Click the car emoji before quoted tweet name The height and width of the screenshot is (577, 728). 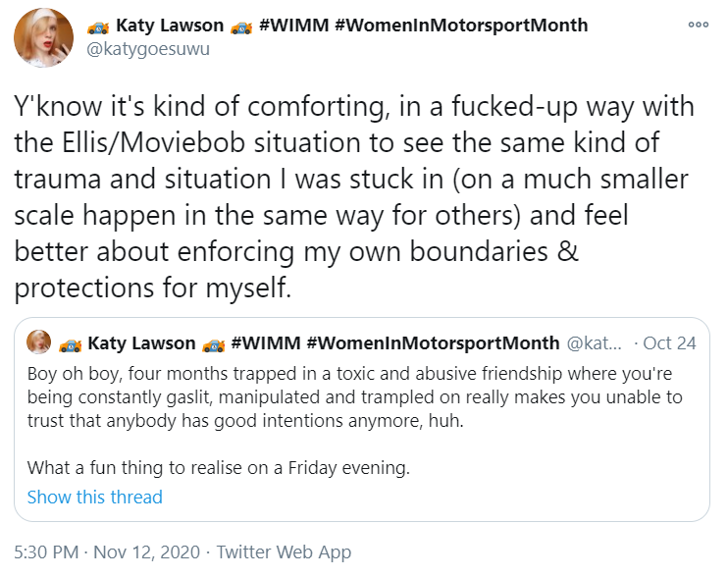coord(70,343)
